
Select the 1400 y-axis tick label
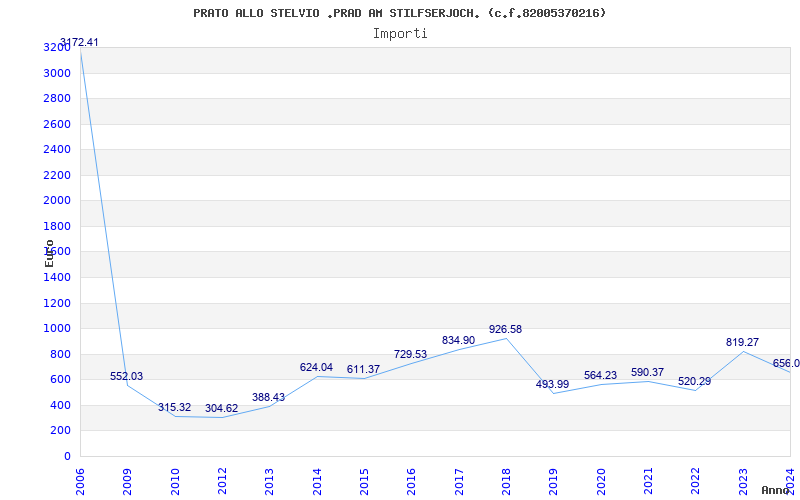pos(57,278)
